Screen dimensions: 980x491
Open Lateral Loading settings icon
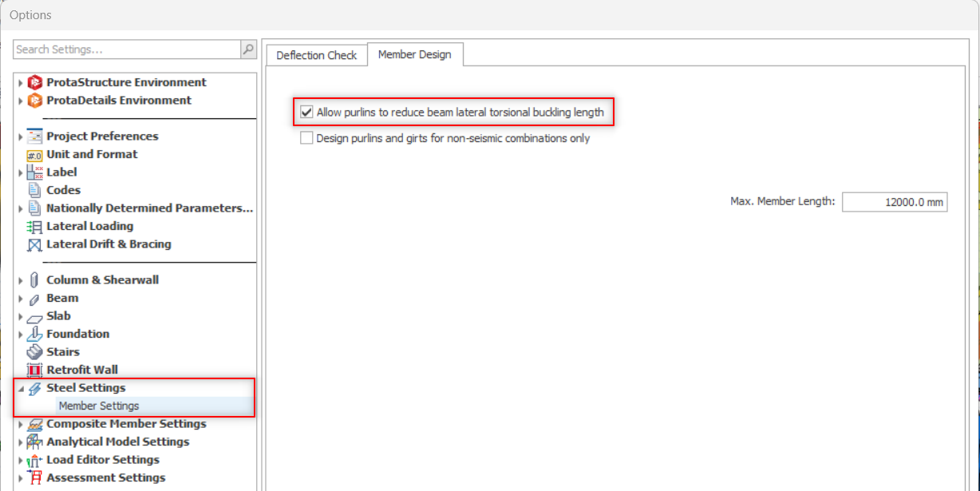pyautogui.click(x=34, y=227)
